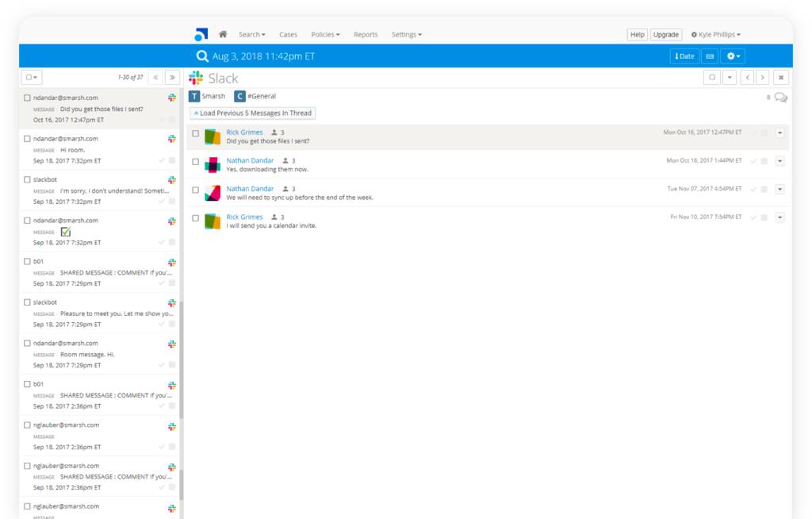This screenshot has height=519, width=812.
Task: Click the T team icon beside Smarsh
Action: click(x=194, y=97)
